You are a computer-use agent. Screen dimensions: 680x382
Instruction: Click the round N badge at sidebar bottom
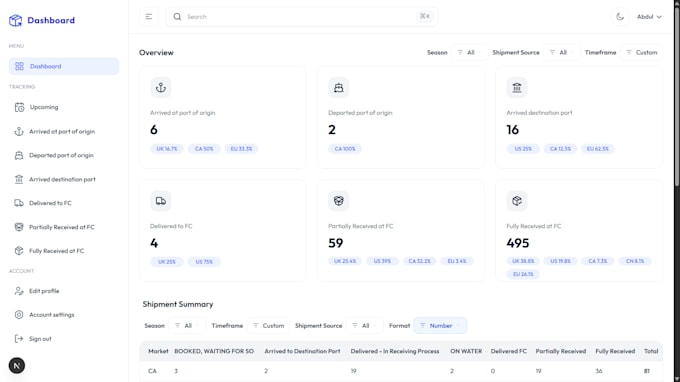(16, 366)
